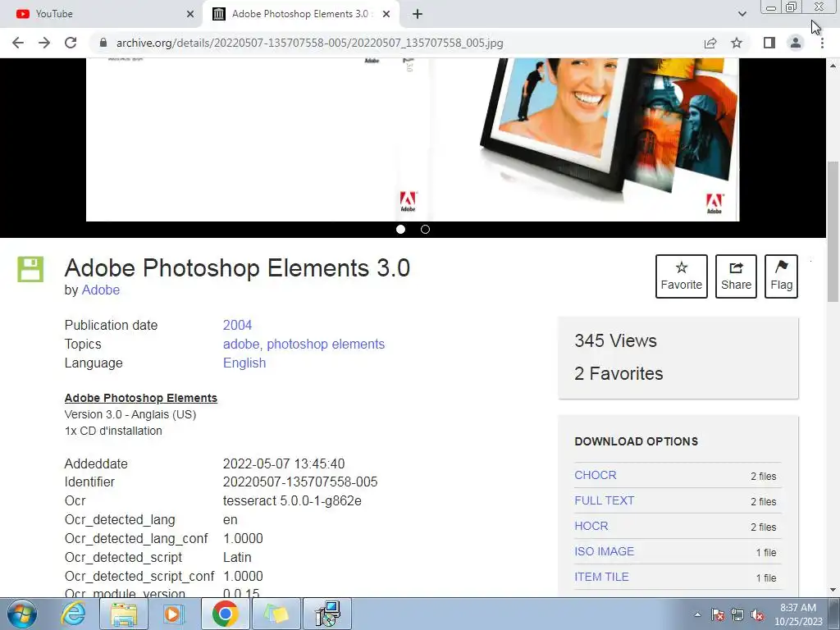Click the Chrome taskbar icon

tap(225, 614)
